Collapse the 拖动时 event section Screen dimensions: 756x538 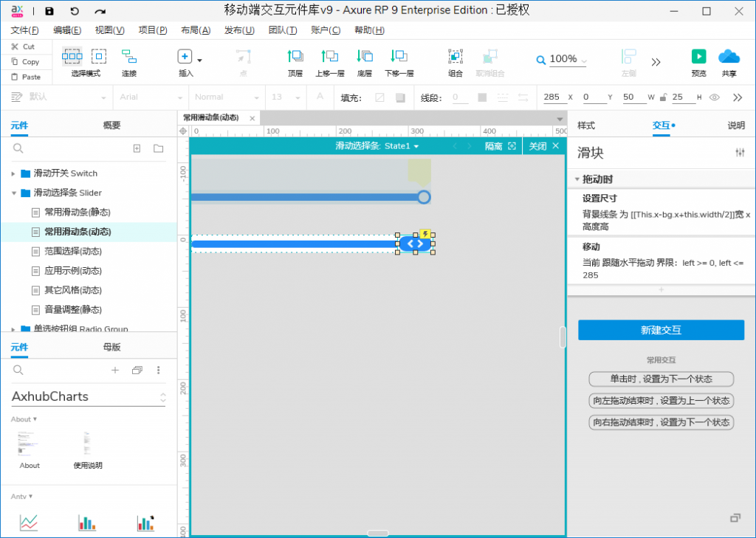[577, 179]
